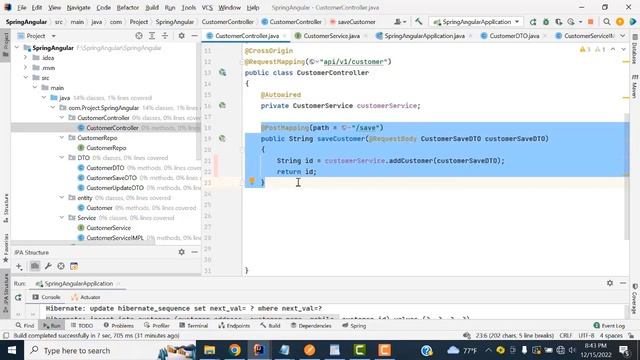Open Project panel settings gear

(x=182, y=36)
